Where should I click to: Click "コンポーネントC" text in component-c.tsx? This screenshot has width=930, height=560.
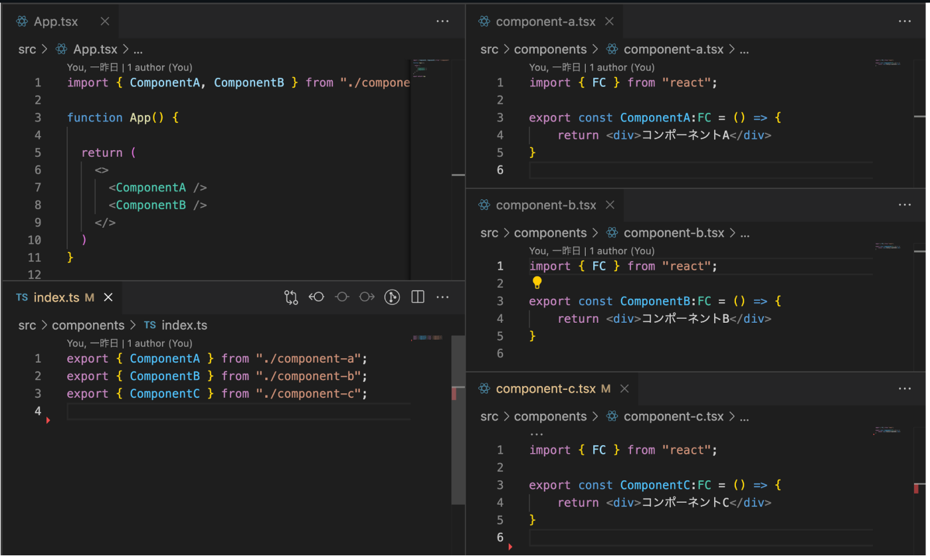[686, 502]
